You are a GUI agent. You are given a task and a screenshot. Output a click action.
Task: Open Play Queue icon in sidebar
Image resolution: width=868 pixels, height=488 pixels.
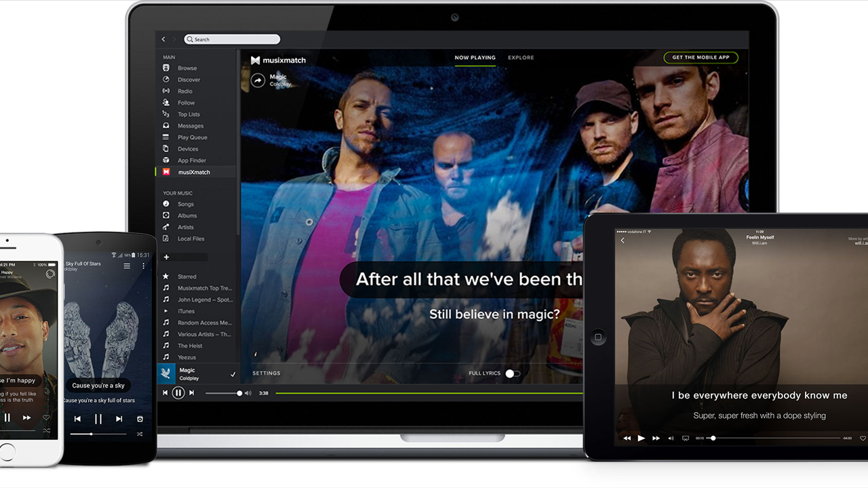166,137
